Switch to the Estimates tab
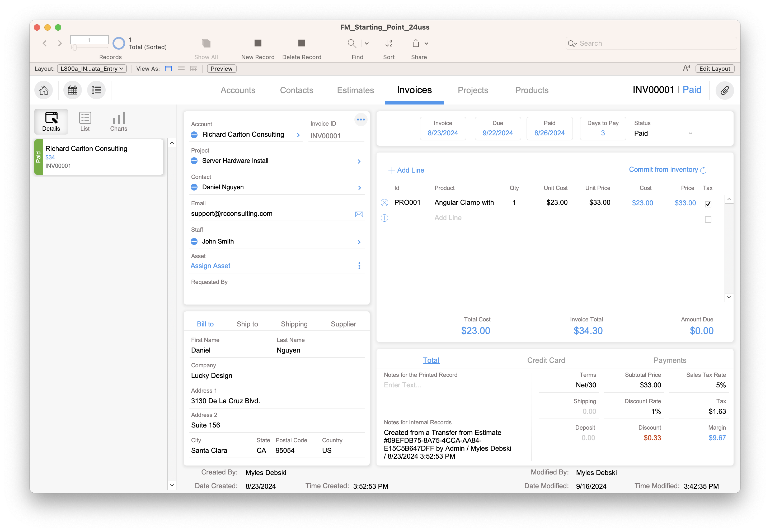 point(355,90)
